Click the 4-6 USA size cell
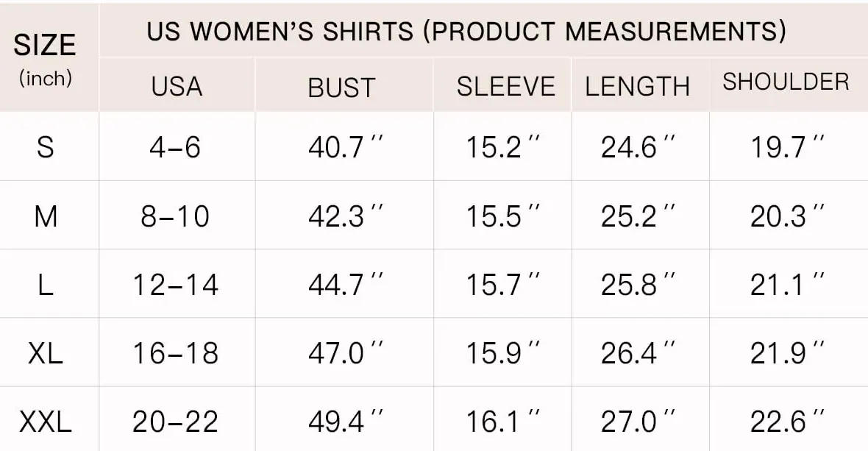The height and width of the screenshot is (451, 868). tap(175, 147)
